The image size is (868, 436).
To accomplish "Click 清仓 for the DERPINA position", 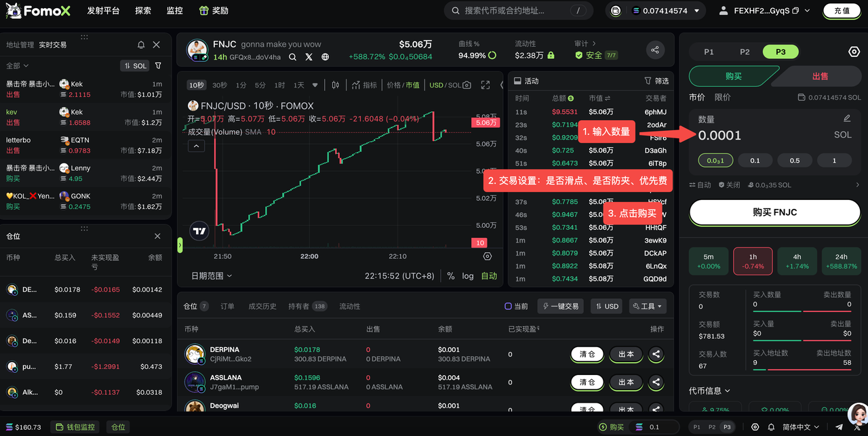I will pyautogui.click(x=587, y=354).
